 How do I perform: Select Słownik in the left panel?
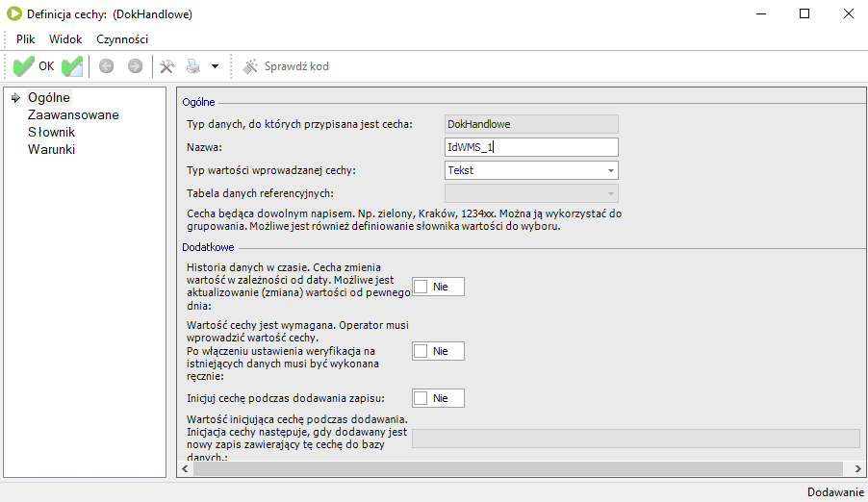(x=51, y=132)
